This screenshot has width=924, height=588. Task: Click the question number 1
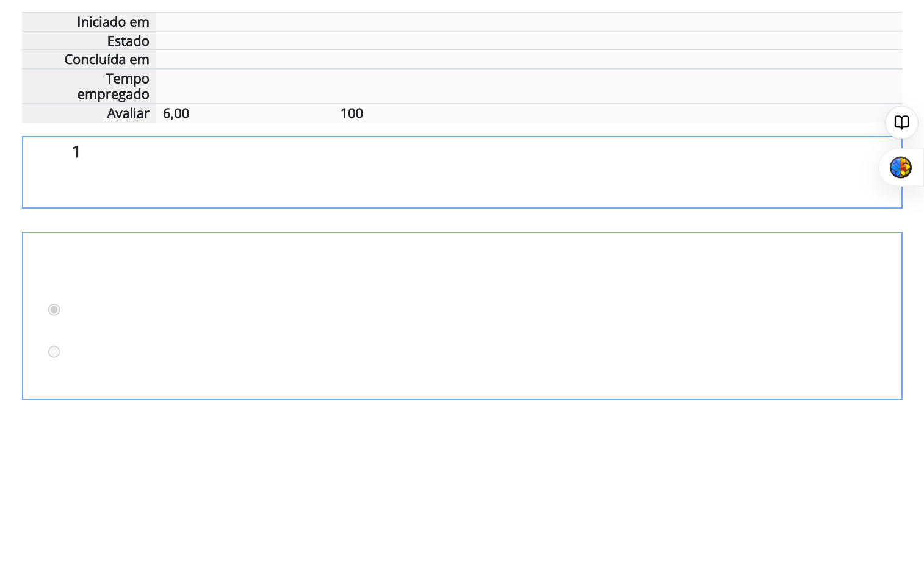(x=76, y=152)
